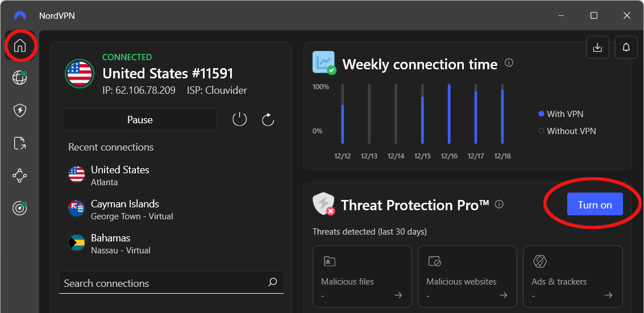Click the Weekly connection time chart icon
The height and width of the screenshot is (313, 644).
(323, 62)
